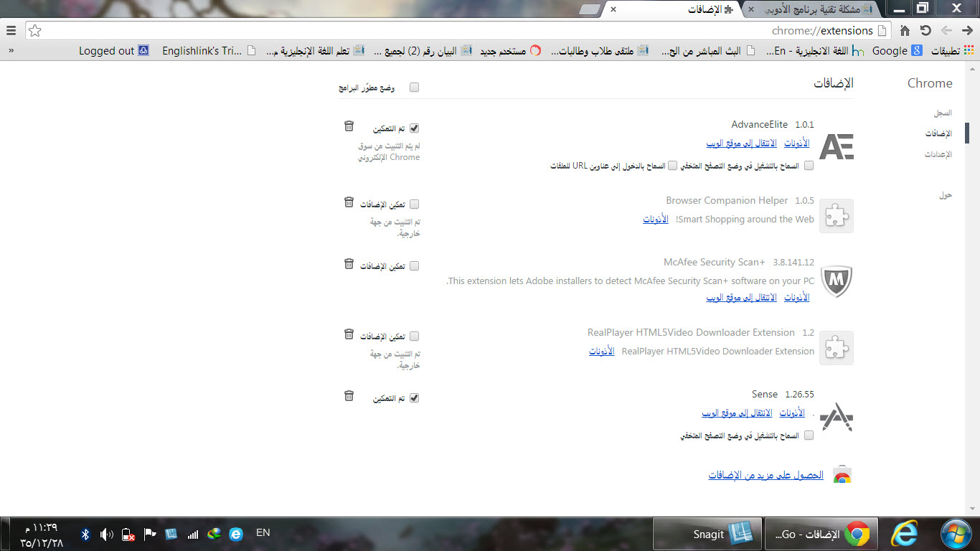The width and height of the screenshot is (980, 551).
Task: Open RealPlayer extension permissions link
Action: click(602, 352)
